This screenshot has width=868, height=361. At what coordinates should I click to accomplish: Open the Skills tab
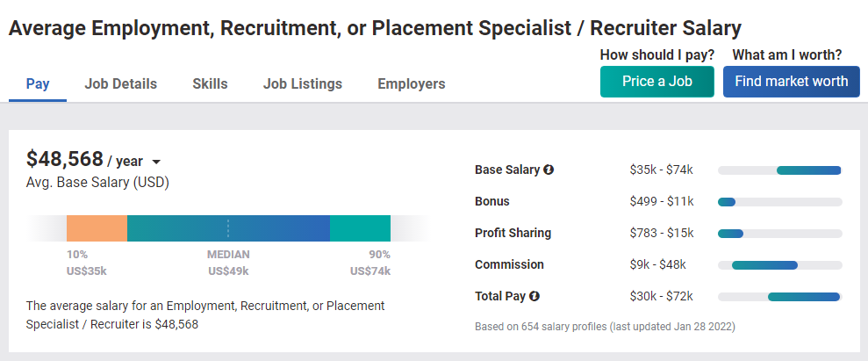(210, 84)
